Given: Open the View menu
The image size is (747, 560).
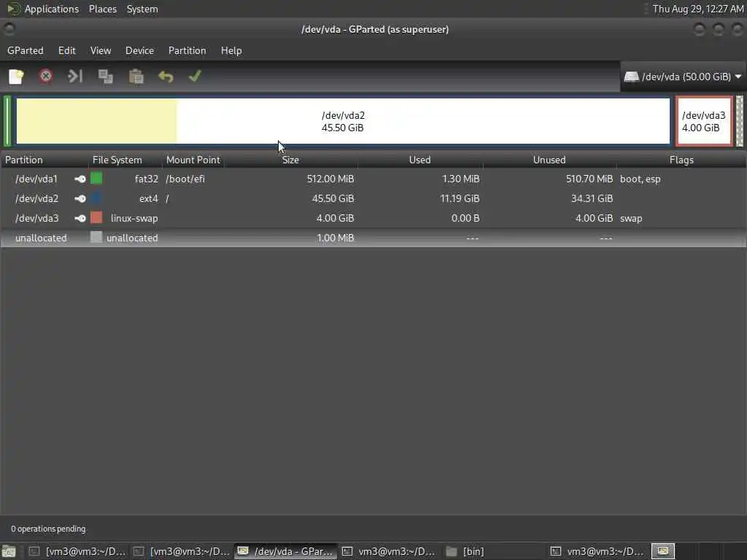Looking at the screenshot, I should coord(101,50).
